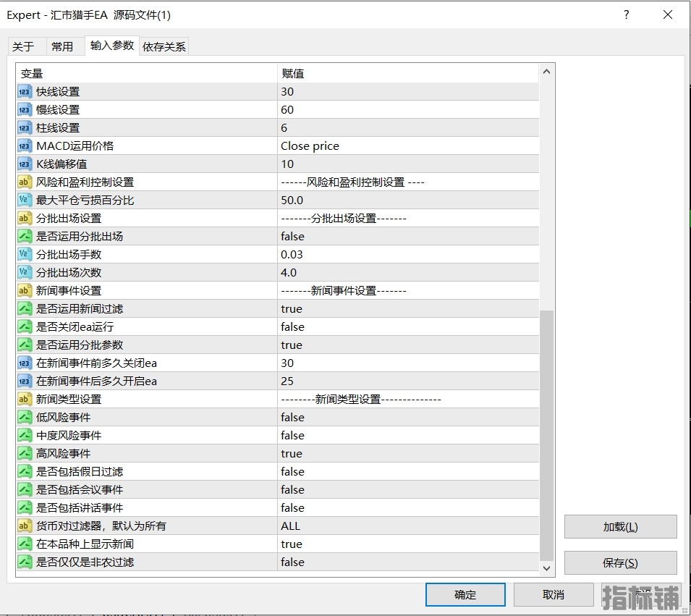Click the bool icon beside 是否仅仅是非农过滤
The height and width of the screenshot is (616, 691).
(25, 562)
